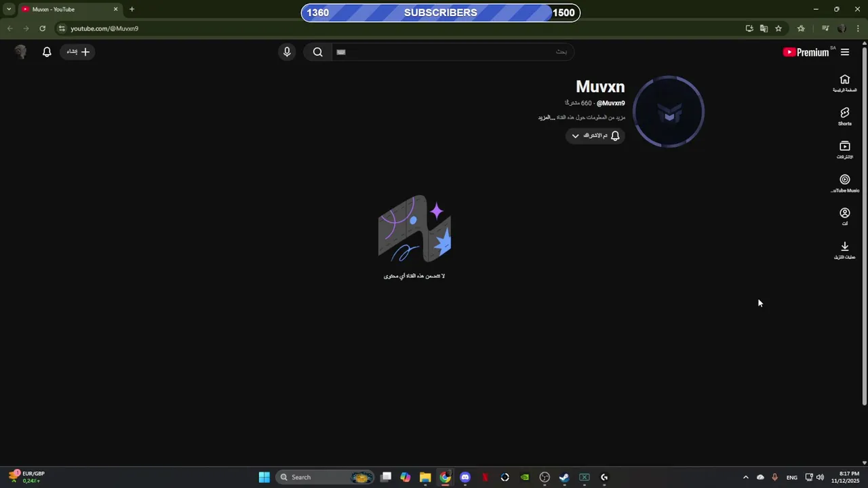Click the @Muvxn9 channel handle
Screen dimensions: 868x488
[x=611, y=103]
